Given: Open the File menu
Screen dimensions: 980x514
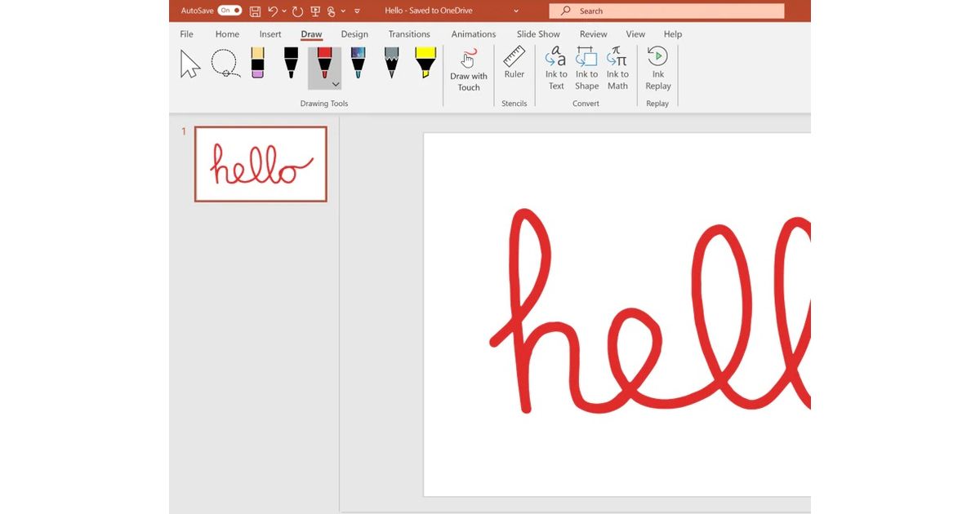Looking at the screenshot, I should click(187, 34).
